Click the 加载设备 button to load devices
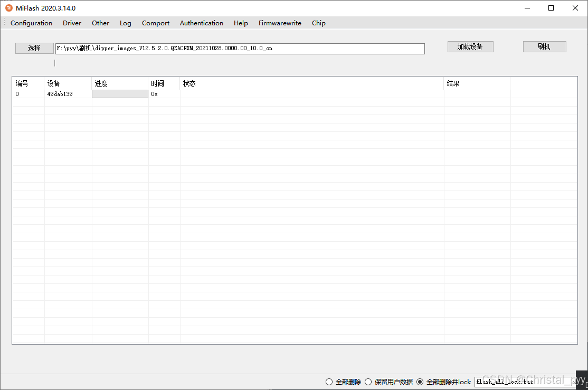The image size is (588, 390). pyautogui.click(x=470, y=46)
